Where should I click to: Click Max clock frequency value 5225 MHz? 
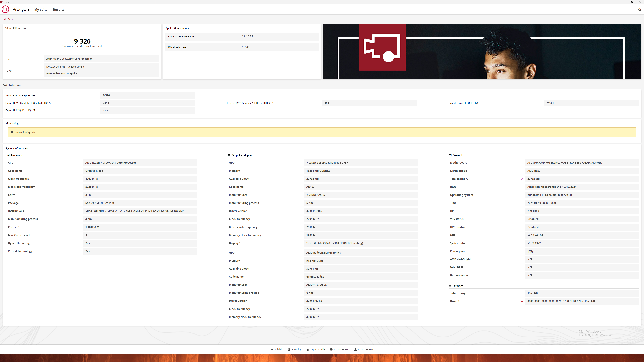coord(140,187)
